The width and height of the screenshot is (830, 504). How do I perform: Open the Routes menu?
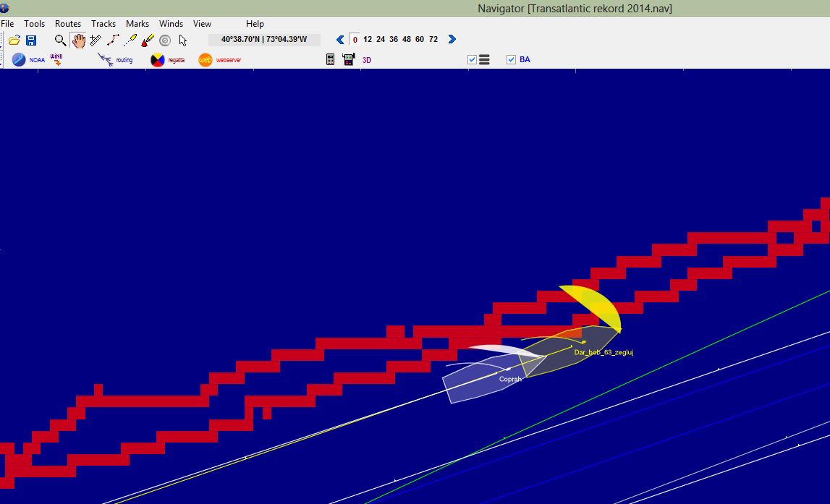tap(68, 24)
